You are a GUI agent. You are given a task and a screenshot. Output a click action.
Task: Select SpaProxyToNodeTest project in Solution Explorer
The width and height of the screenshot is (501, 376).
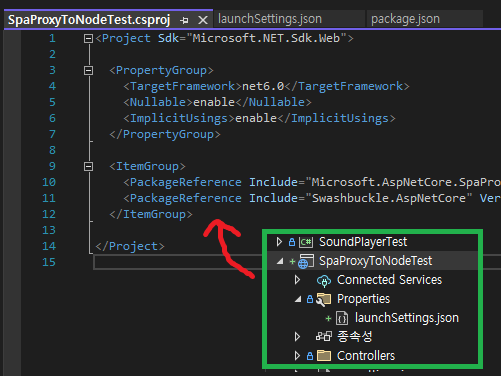375,261
